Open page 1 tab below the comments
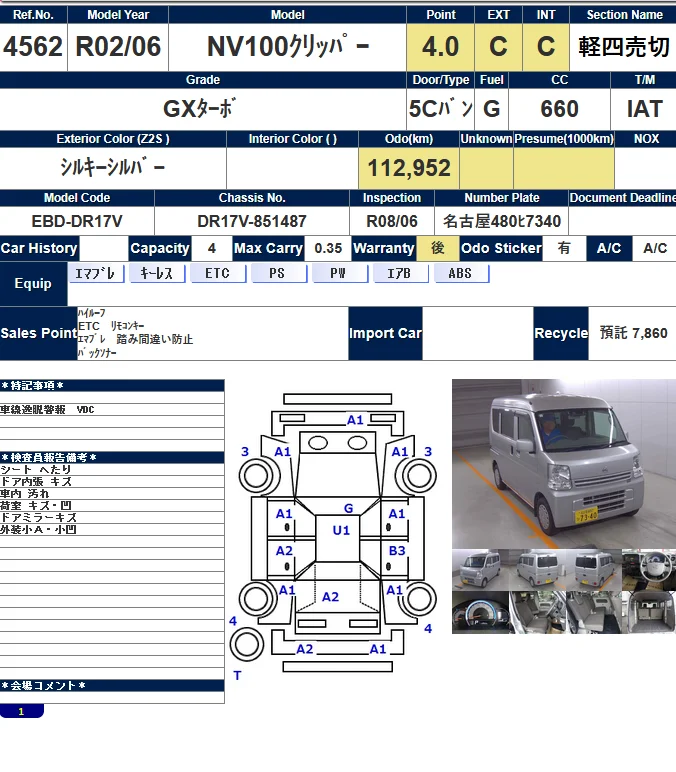This screenshot has height=772, width=676. (21, 711)
